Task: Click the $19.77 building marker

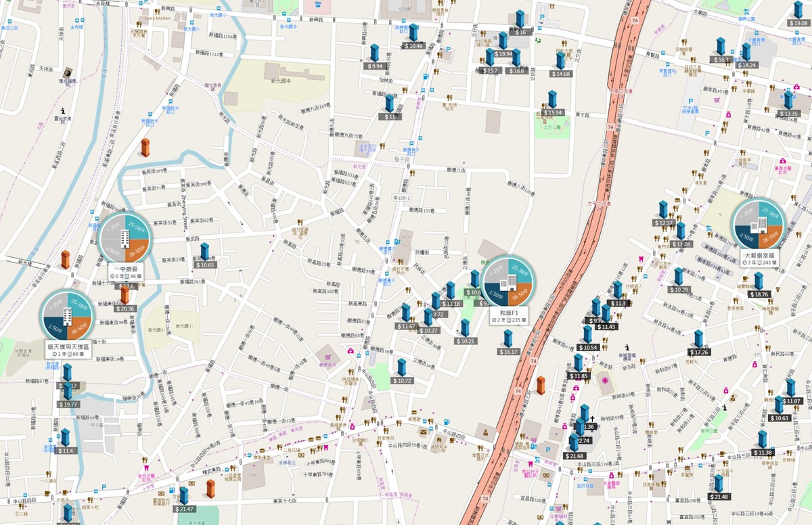Action: tap(68, 390)
